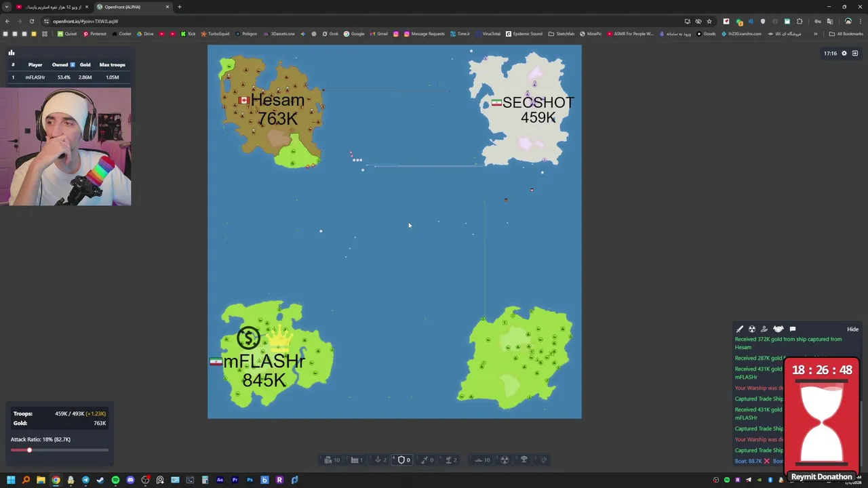Click the exit game icon at top right
The height and width of the screenshot is (488, 868).
855,53
